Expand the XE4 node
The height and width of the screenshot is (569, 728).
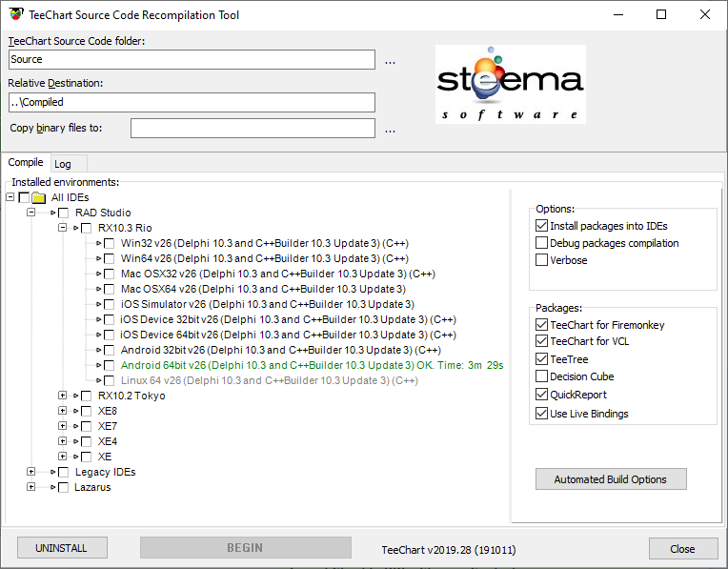(x=62, y=440)
